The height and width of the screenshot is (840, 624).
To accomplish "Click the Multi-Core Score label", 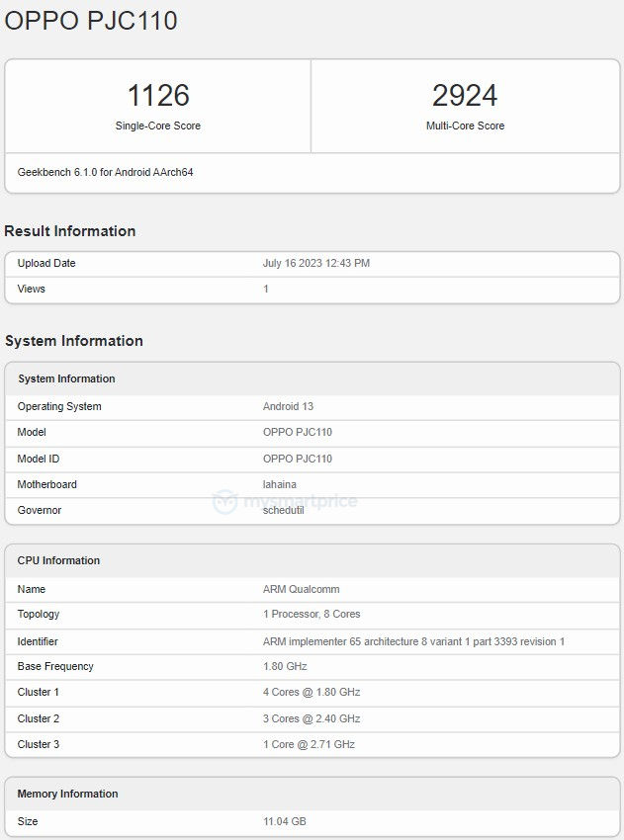I will point(466,126).
